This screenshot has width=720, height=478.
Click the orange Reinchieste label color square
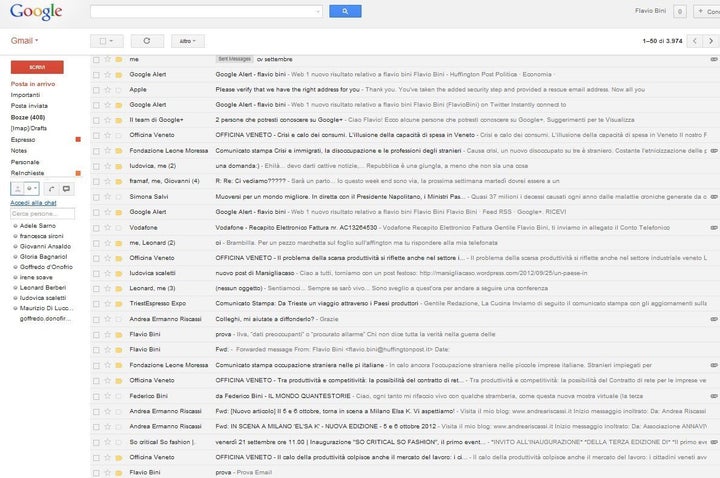tap(78, 173)
